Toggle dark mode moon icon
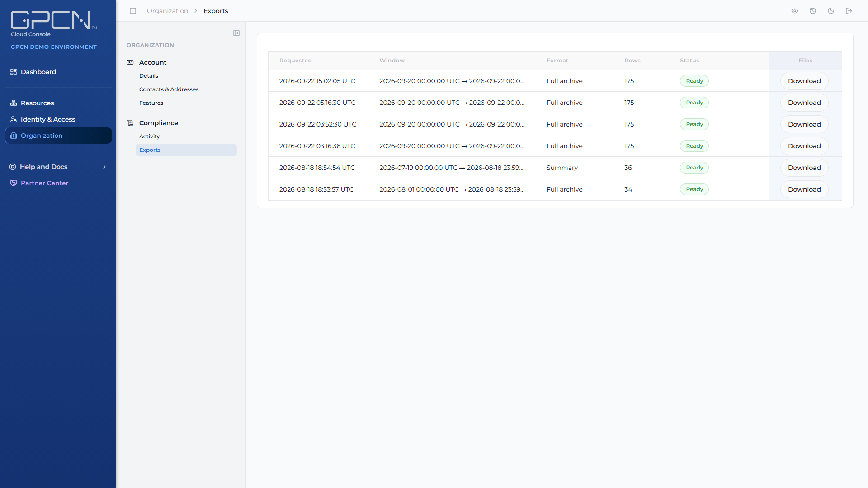868x488 pixels. click(x=831, y=11)
